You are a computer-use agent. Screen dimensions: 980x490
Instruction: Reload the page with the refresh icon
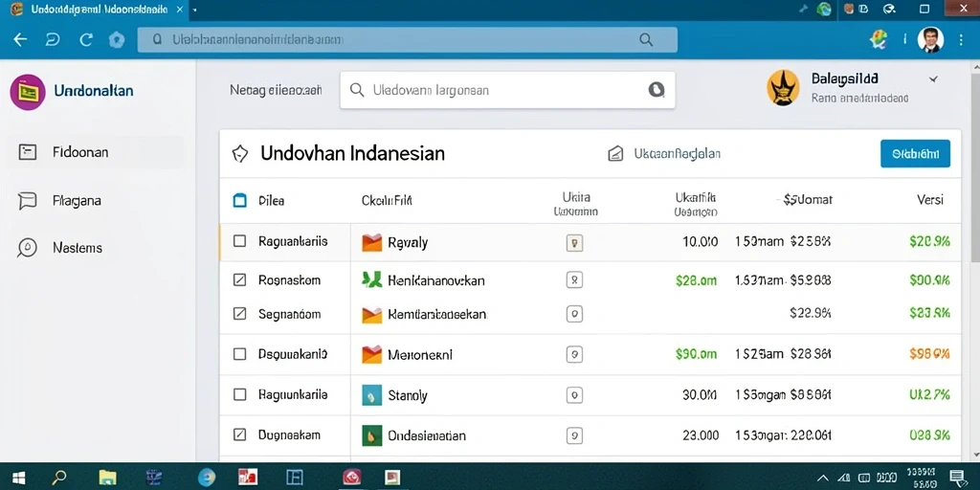86,40
